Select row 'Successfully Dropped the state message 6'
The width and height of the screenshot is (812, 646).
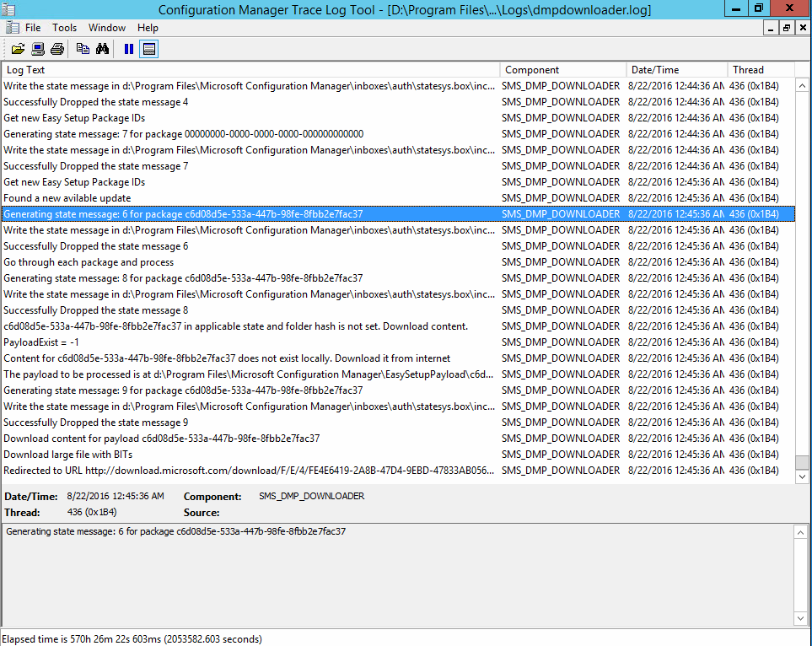click(398, 246)
